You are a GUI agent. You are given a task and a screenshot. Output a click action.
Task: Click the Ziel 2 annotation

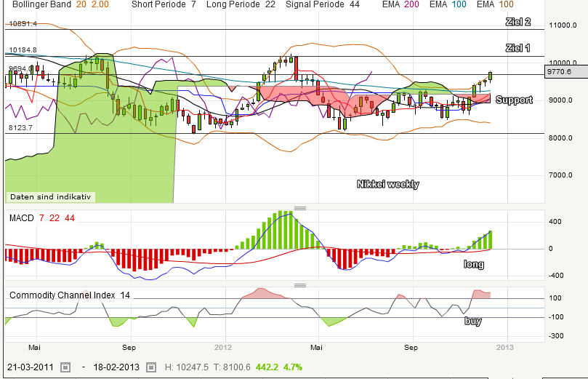click(518, 22)
